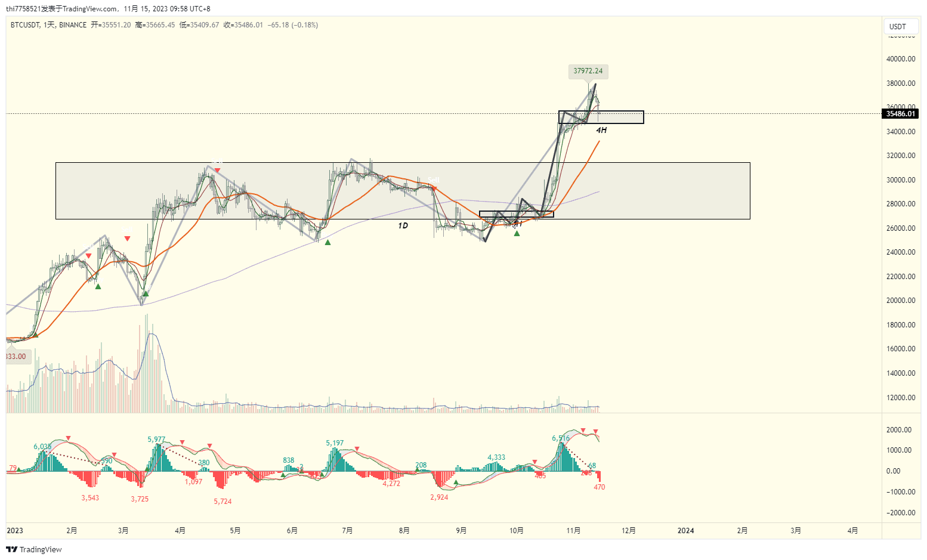927x560 pixels.
Task: Open the TradingView logo link
Action: pyautogui.click(x=34, y=549)
